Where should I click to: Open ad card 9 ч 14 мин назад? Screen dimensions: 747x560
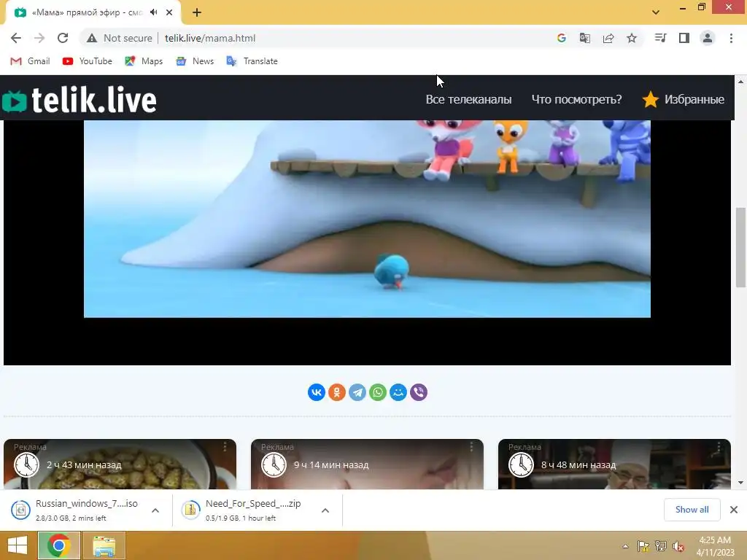[367, 464]
